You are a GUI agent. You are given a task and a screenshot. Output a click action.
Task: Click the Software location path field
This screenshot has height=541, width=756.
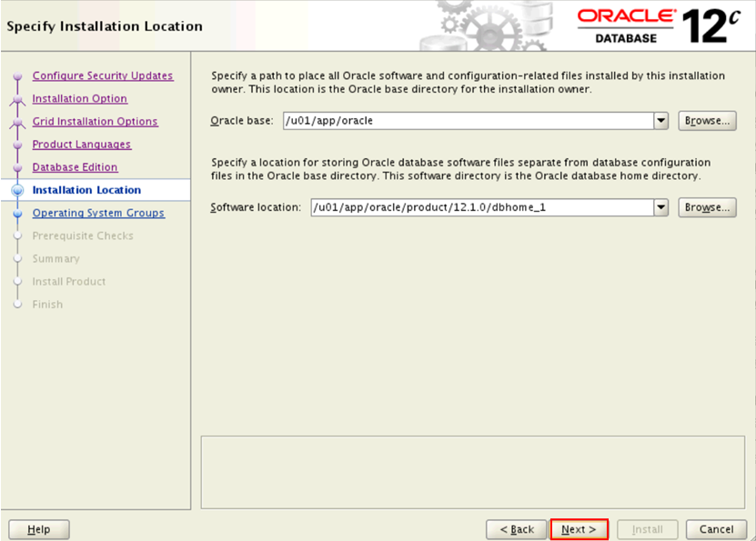(x=482, y=207)
